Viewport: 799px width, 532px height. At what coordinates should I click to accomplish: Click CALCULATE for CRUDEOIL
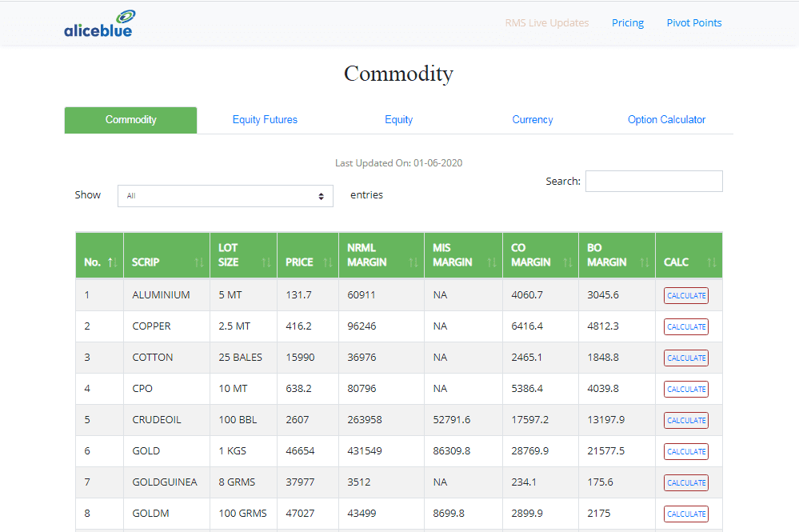click(x=686, y=421)
